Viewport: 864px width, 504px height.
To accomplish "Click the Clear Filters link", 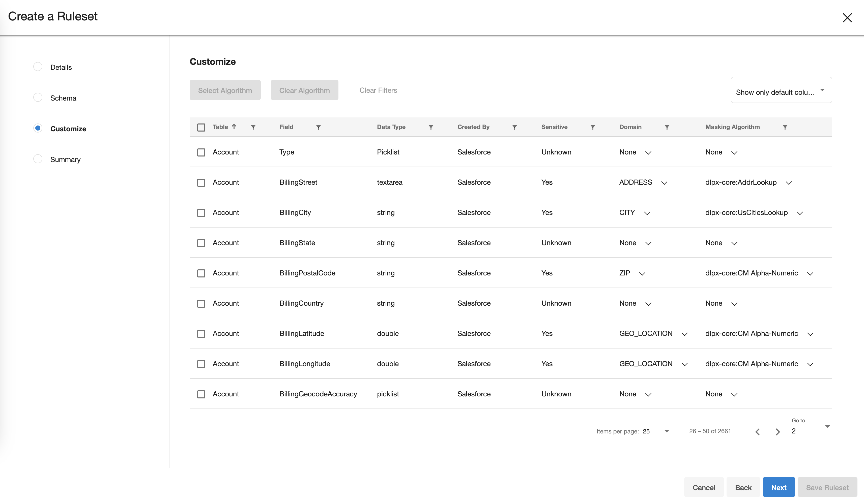I will pyautogui.click(x=378, y=90).
